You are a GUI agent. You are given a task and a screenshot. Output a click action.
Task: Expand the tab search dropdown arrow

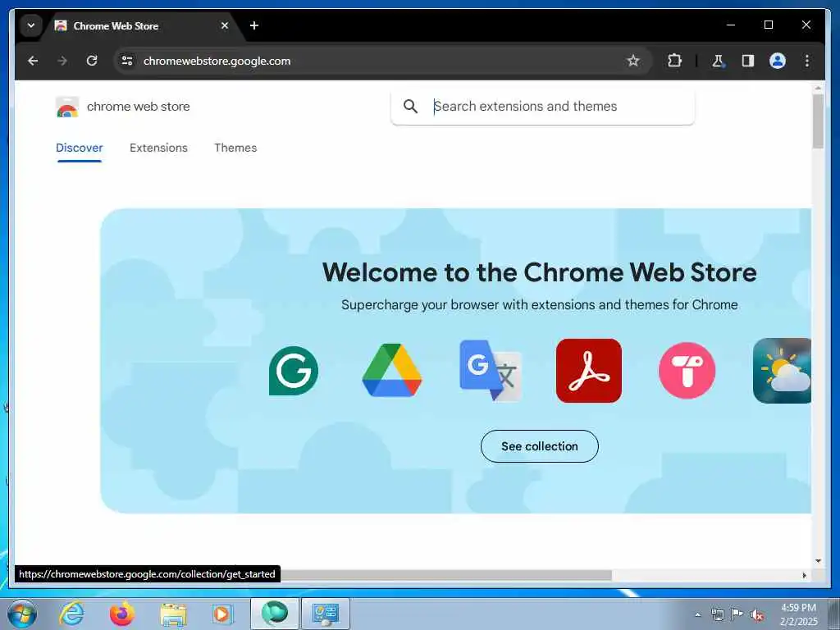pos(31,25)
